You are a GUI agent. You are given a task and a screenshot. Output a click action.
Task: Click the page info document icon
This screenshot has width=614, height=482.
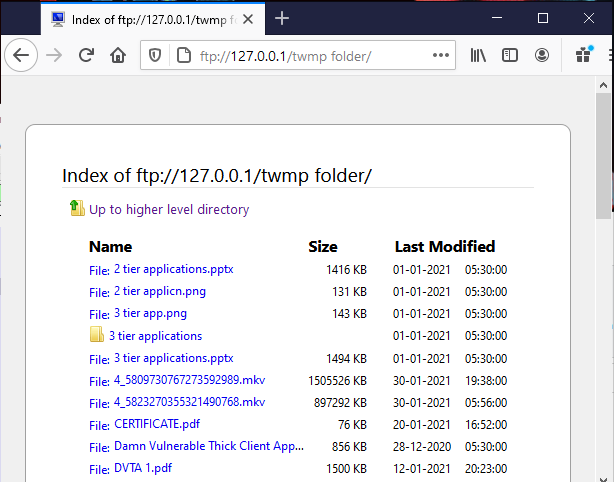pyautogui.click(x=184, y=55)
